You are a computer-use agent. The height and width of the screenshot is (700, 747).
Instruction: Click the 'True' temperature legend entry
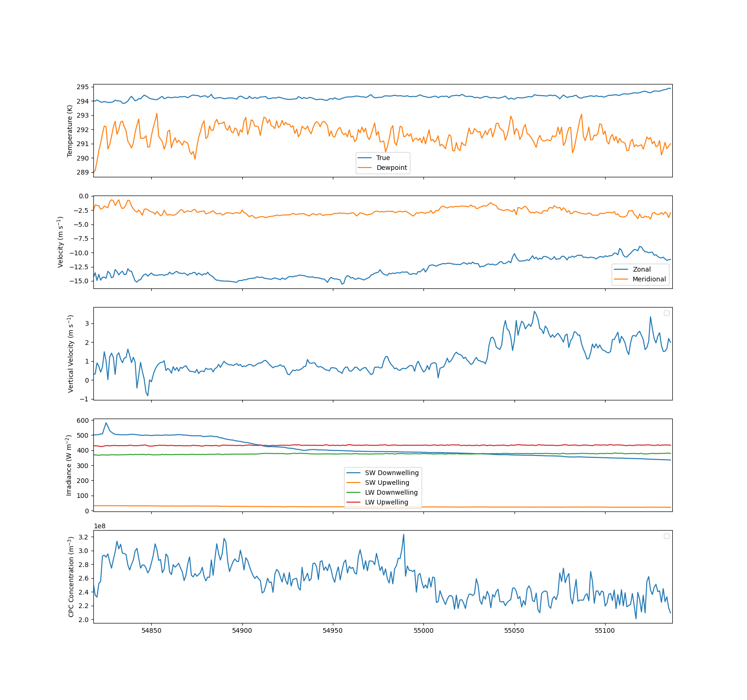coord(383,158)
